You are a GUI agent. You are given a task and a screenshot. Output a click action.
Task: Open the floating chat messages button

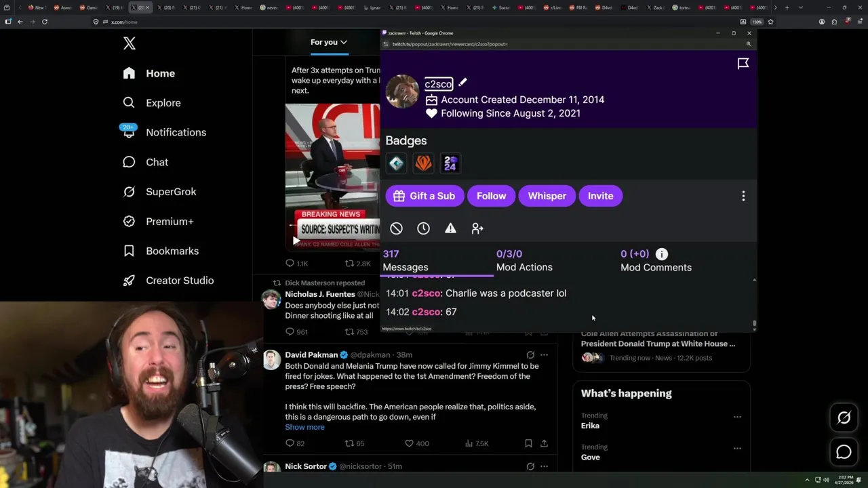pyautogui.click(x=844, y=452)
